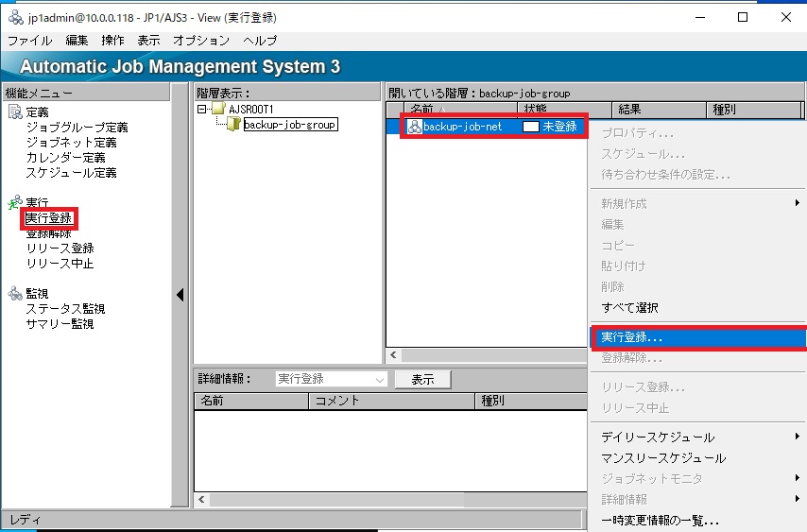Viewport: 807px width, 532px height.
Task: Sort by 種別 column in upper list
Action: pyautogui.click(x=754, y=109)
